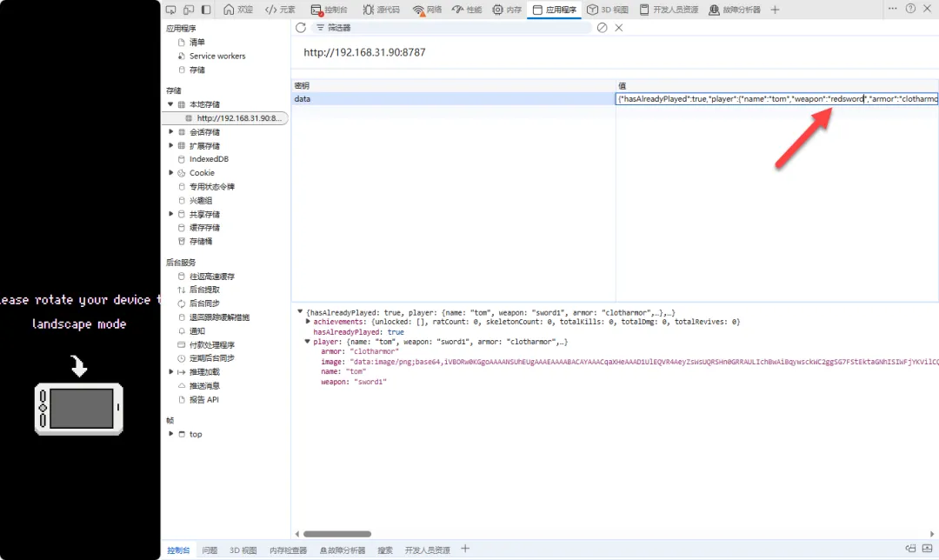Open the more options ellipsis menu
Viewport: 939px width, 560px height.
[x=892, y=9]
